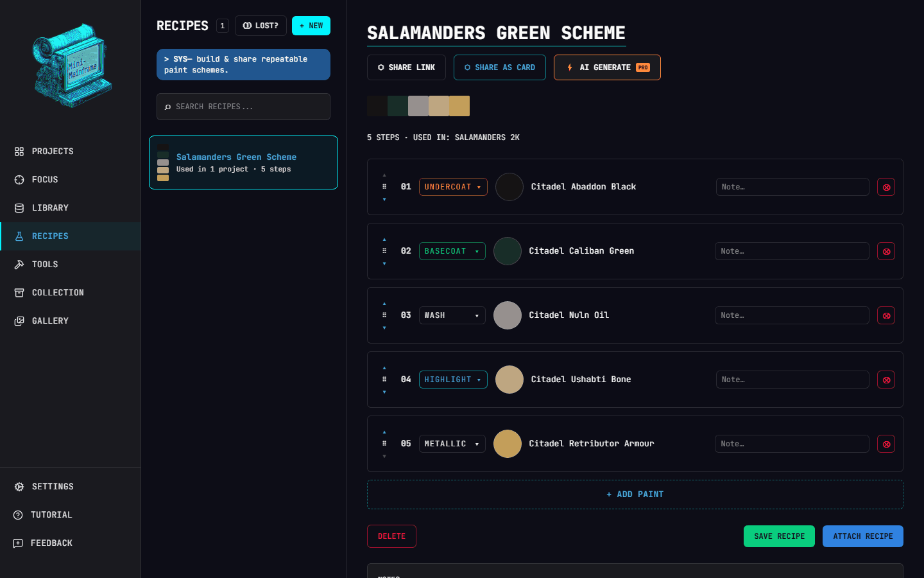Select the Salamanders Green Scheme recipe card

243,162
